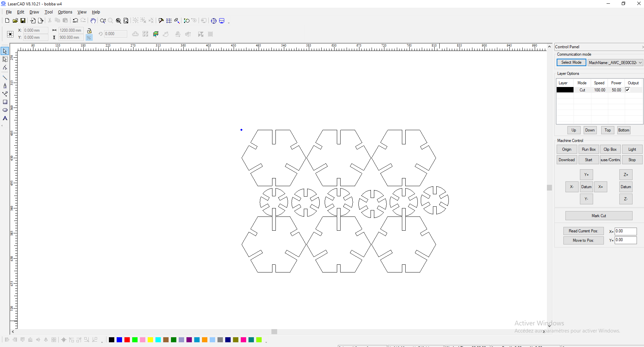This screenshot has height=347, width=644.
Task: Save the drawing with the floppy disk icon
Action: click(23, 21)
